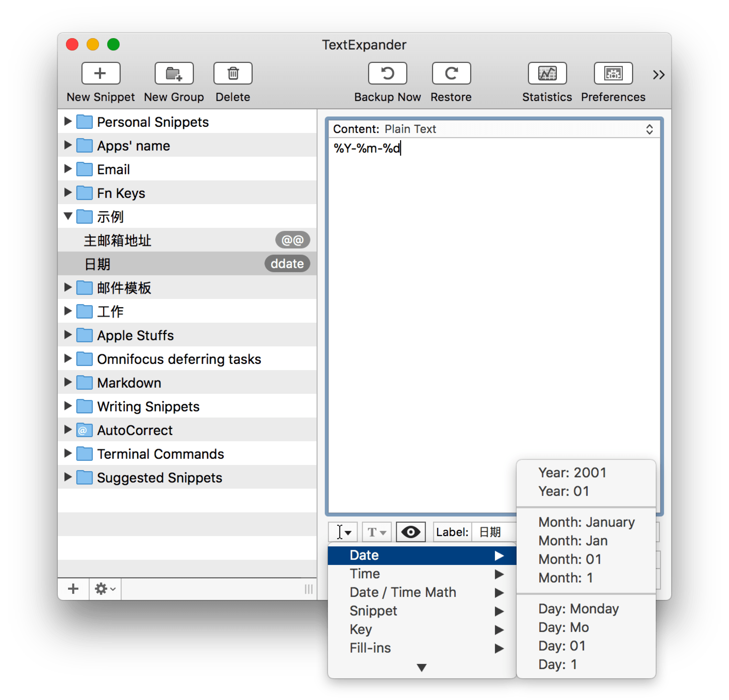Open the text format T dropdown
Screen dimensions: 729x700
[376, 532]
